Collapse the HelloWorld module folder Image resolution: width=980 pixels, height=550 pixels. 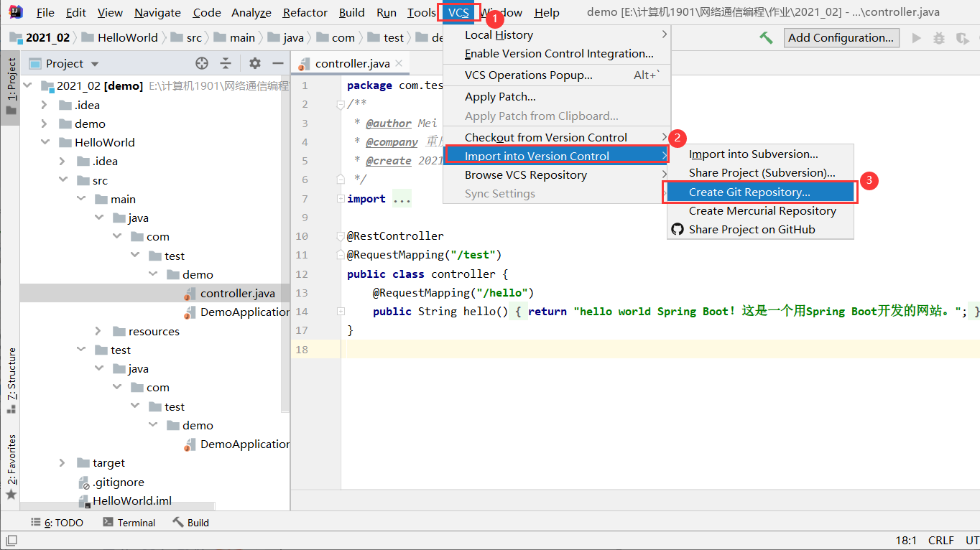pyautogui.click(x=46, y=142)
